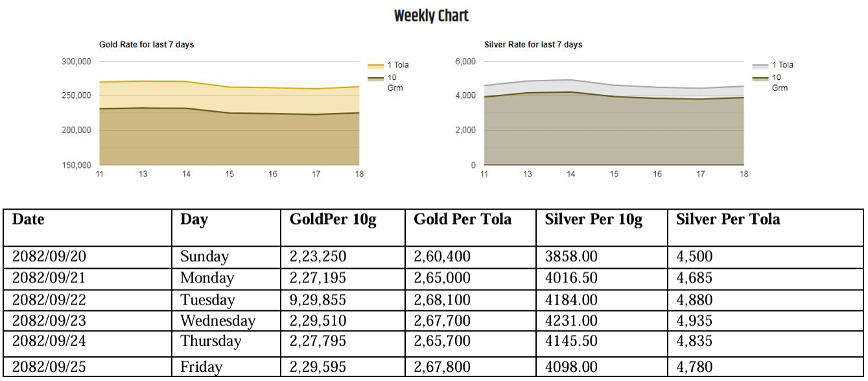The height and width of the screenshot is (381, 868).
Task: Click the Weekly Chart heading
Action: coord(431,16)
